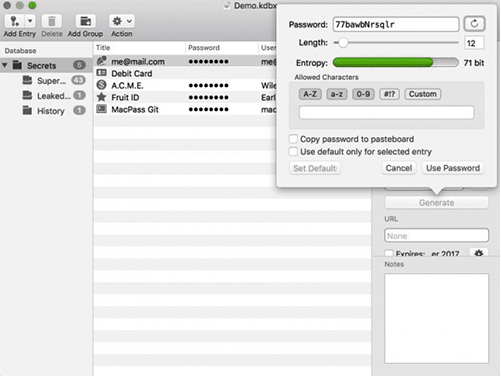This screenshot has width=501, height=376.
Task: Click the A.C.M.E. entry icon
Action: (x=101, y=85)
